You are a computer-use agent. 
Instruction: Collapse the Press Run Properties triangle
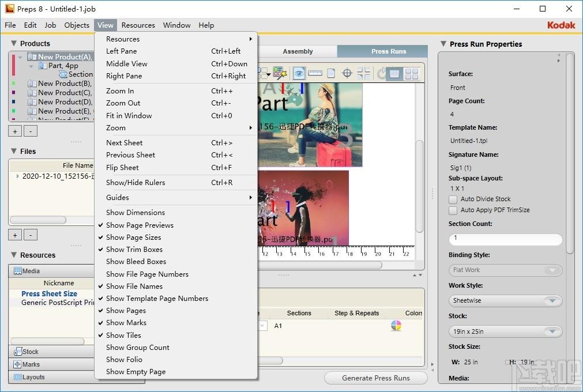(x=443, y=44)
